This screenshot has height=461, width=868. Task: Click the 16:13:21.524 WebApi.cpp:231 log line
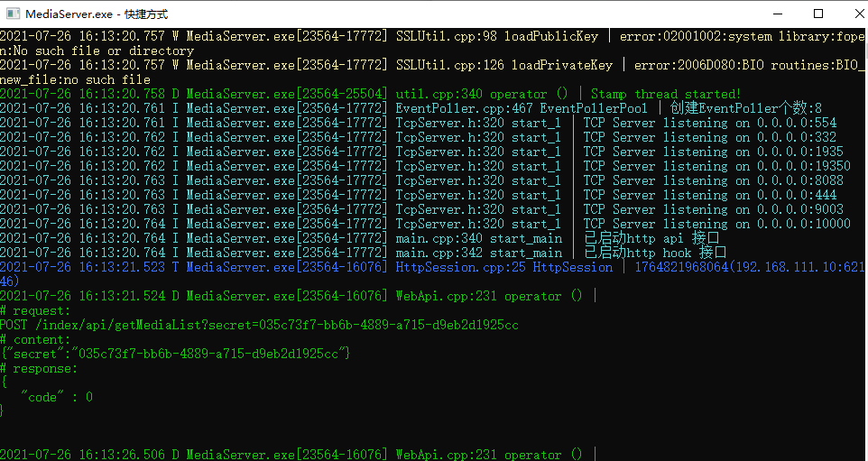pos(299,296)
